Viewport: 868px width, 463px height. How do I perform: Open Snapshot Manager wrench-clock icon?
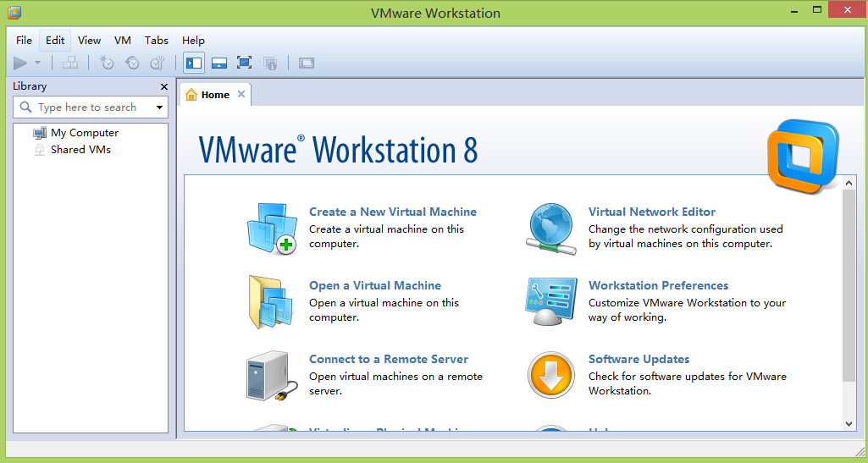[x=158, y=63]
